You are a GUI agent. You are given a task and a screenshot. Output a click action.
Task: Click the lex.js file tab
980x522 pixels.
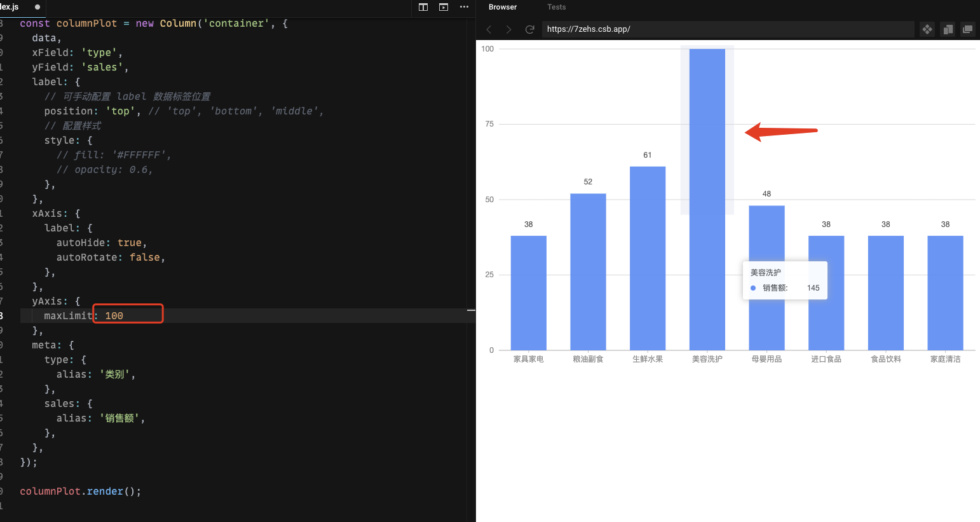click(9, 7)
